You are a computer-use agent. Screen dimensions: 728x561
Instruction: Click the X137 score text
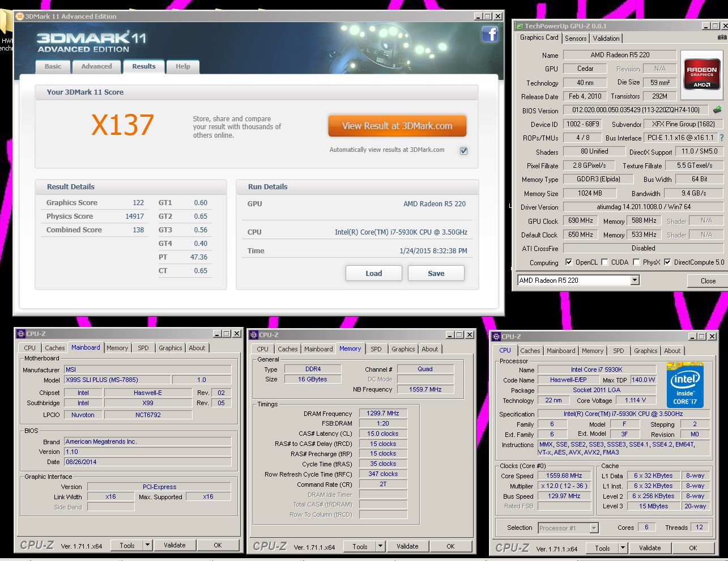(x=122, y=125)
